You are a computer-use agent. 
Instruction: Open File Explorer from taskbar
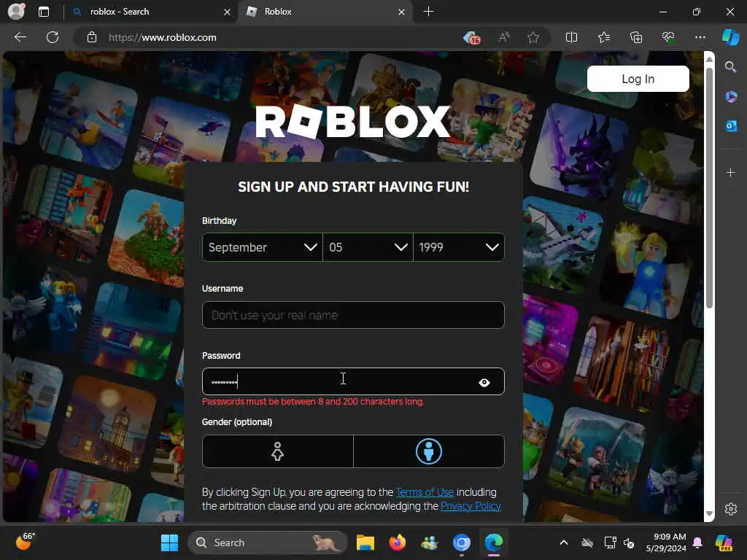click(365, 542)
